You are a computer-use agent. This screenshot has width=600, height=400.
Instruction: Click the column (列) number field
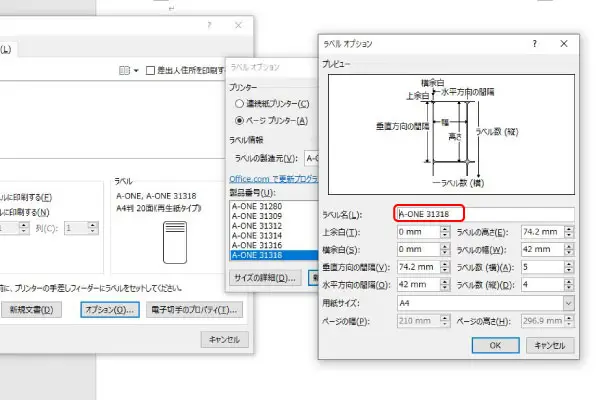76,228
